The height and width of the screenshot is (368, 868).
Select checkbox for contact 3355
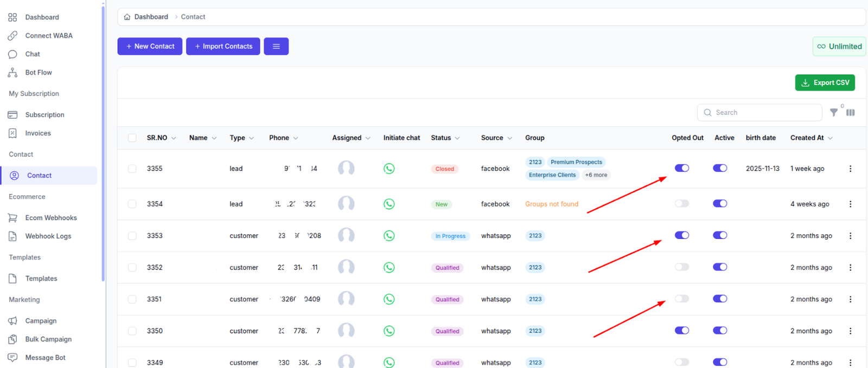coord(132,169)
